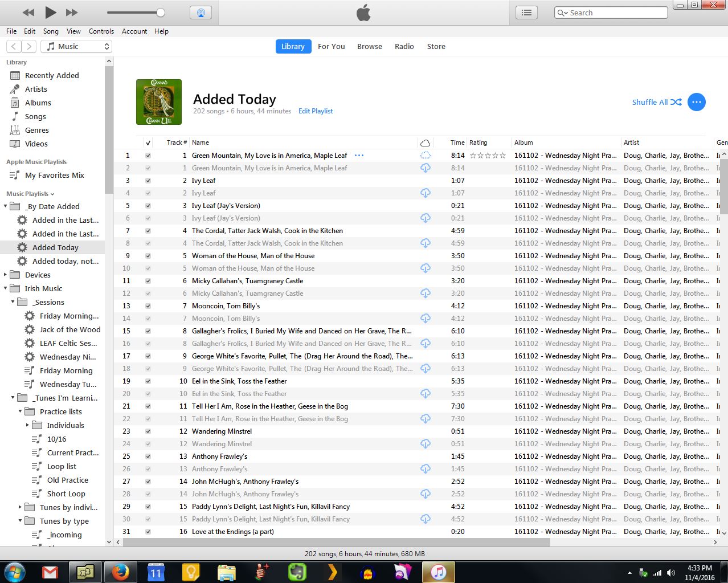Viewport: 728px width, 583px height.
Task: Open Videos in the Library sidebar
Action: coord(36,144)
